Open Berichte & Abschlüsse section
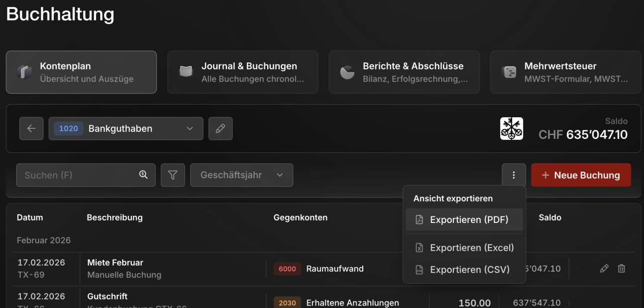 404,72
